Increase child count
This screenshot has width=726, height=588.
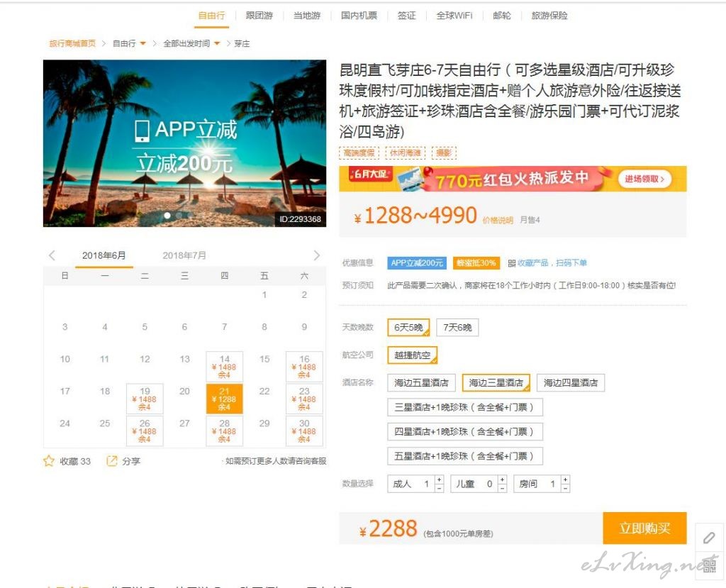tap(503, 479)
